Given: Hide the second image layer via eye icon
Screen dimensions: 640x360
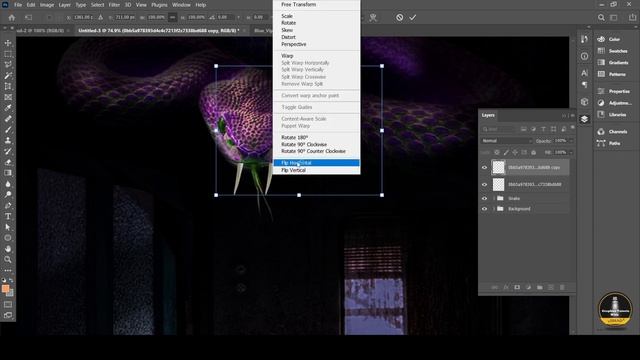Looking at the screenshot, I should 484,184.
